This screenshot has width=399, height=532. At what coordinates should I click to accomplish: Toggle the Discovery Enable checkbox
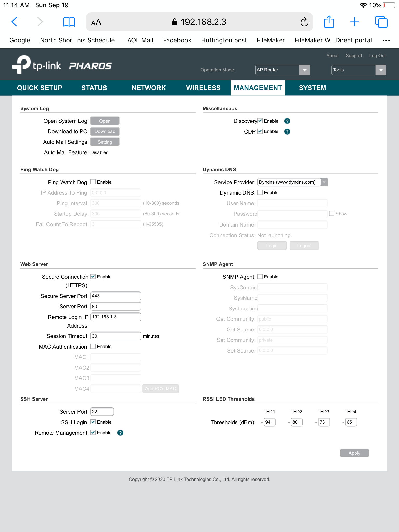pyautogui.click(x=260, y=121)
